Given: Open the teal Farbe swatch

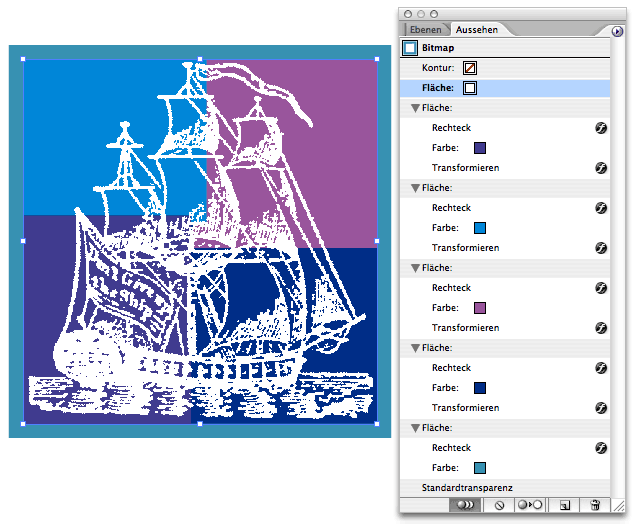Looking at the screenshot, I should coord(480,468).
